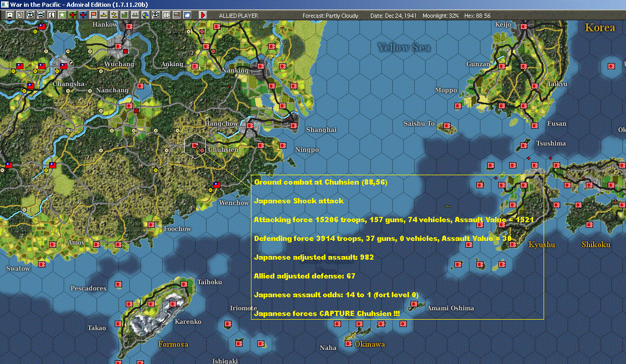
Task: Click the 'ALLIED PLAYER' status label
Action: coord(238,16)
